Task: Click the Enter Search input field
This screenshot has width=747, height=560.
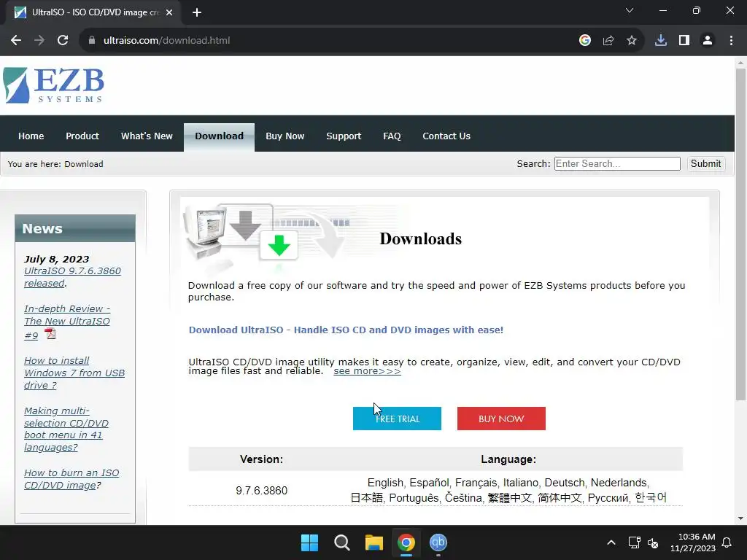Action: tap(617, 164)
